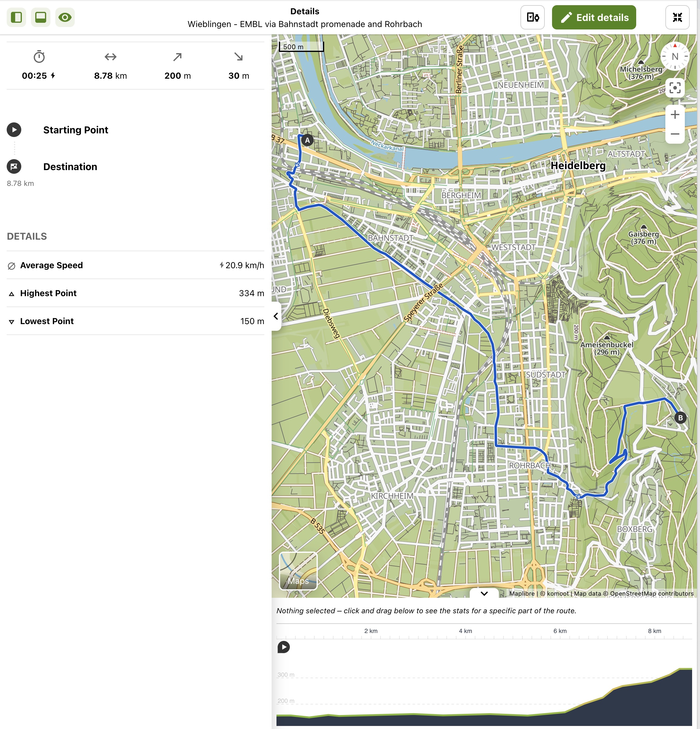Click Edit details button
Image resolution: width=700 pixels, height=729 pixels.
click(594, 18)
